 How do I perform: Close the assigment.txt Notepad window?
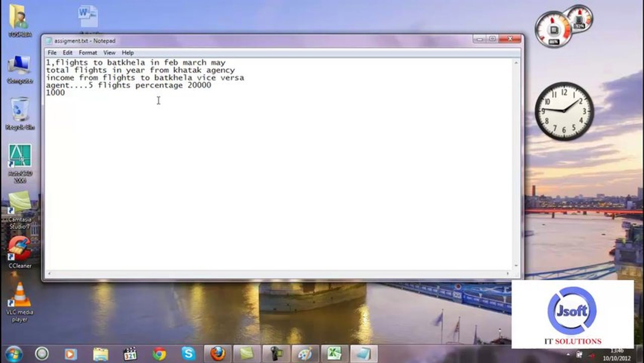coord(510,39)
